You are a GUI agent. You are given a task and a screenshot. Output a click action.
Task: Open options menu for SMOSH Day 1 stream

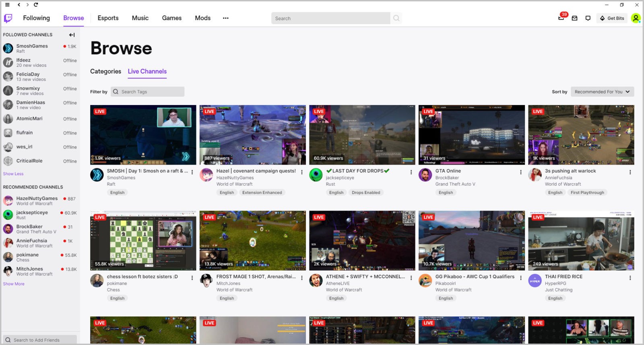click(x=192, y=172)
